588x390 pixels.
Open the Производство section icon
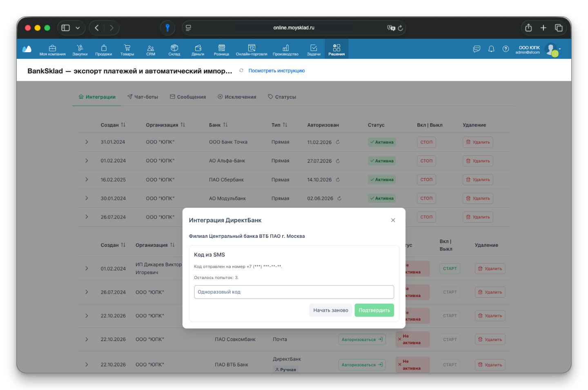point(286,48)
